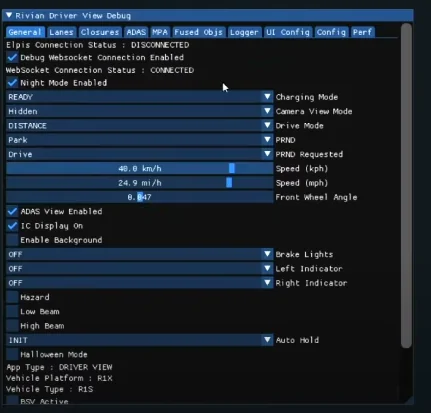Image resolution: width=431 pixels, height=413 pixels.
Task: Click the Drive Mode label
Action: [299, 126]
